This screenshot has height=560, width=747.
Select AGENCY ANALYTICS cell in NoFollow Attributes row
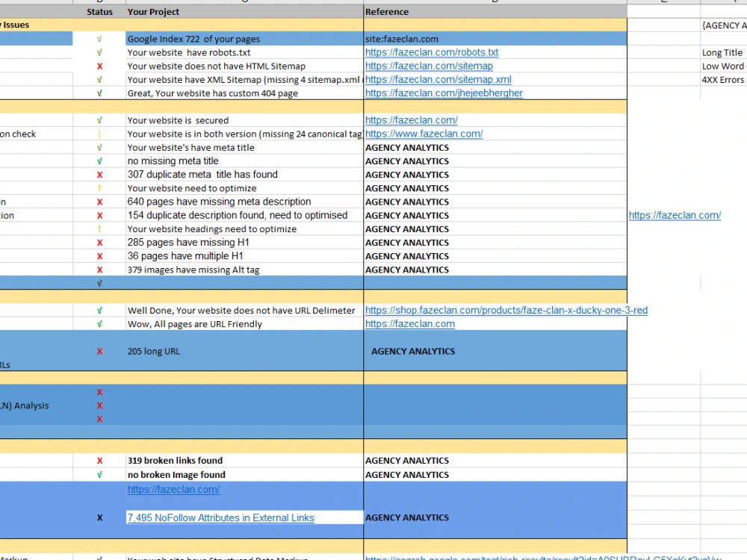point(495,517)
